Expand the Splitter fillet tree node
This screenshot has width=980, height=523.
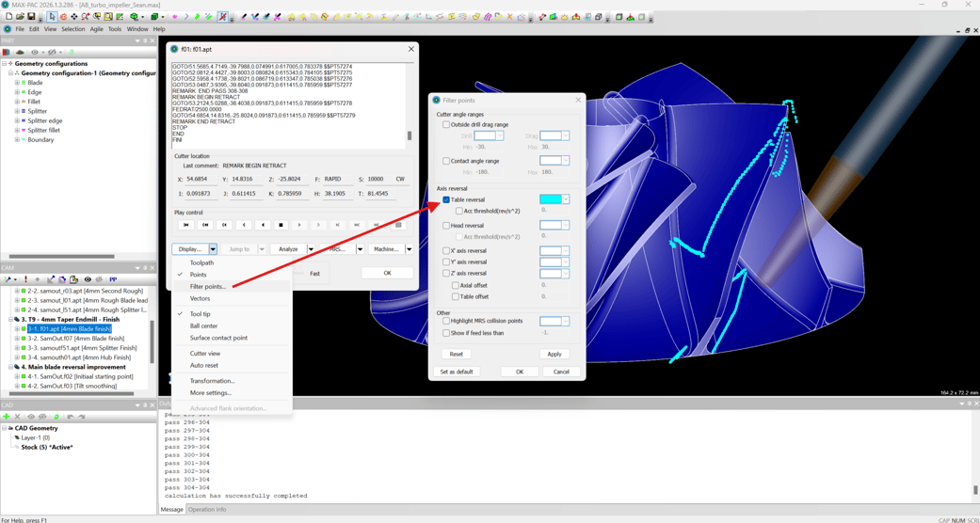pos(17,130)
